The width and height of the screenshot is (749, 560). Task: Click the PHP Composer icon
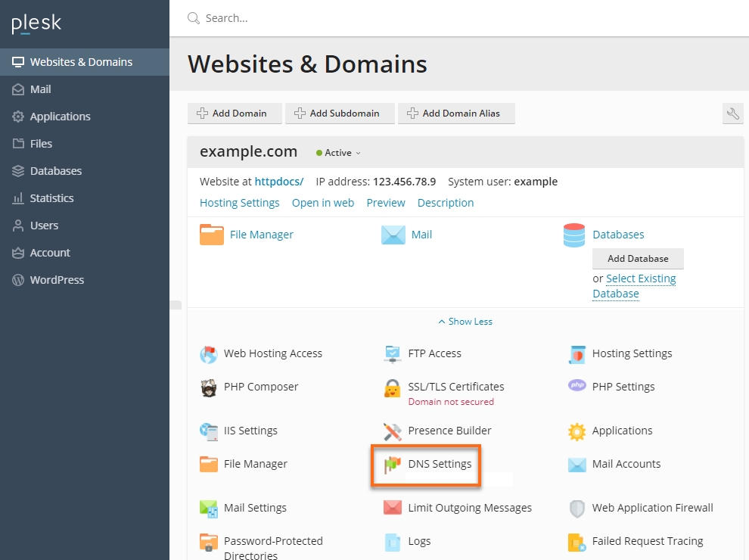point(209,388)
